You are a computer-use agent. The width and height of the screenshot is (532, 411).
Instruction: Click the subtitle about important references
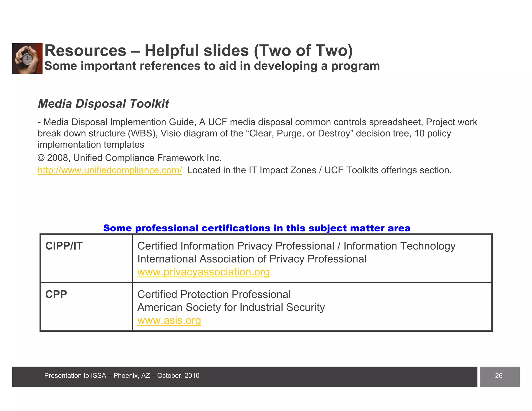click(x=212, y=66)
